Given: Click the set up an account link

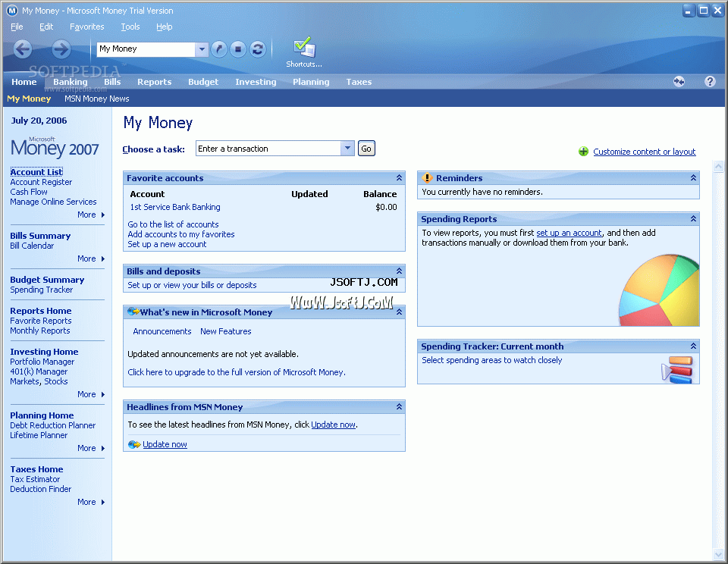Looking at the screenshot, I should click(x=569, y=233).
